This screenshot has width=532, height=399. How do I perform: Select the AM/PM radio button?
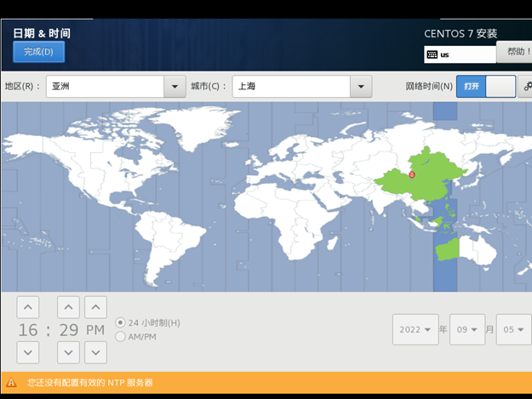pos(120,337)
